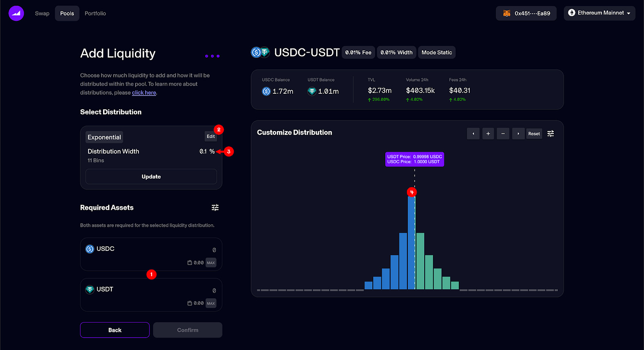Click the Fees 24h $40.31 value

pos(460,90)
